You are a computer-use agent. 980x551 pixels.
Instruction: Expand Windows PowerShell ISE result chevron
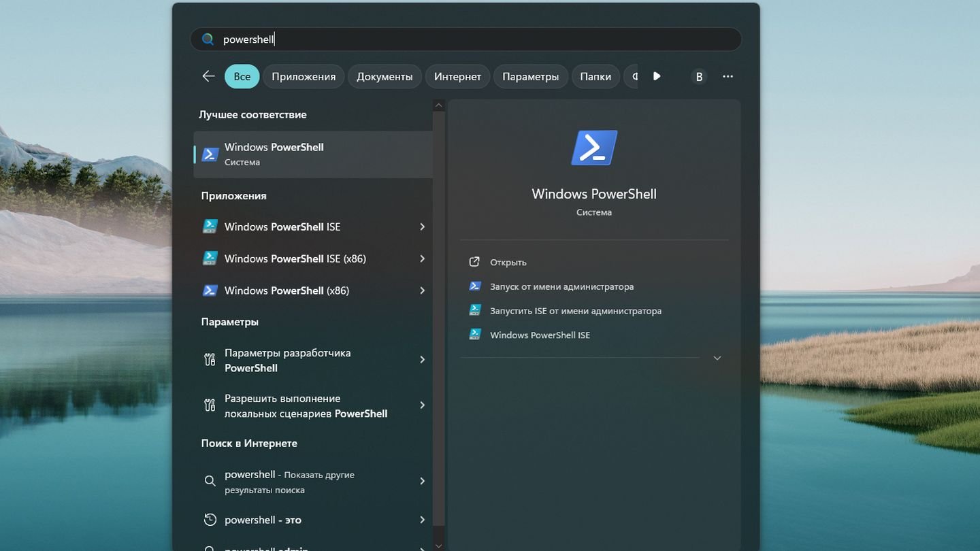422,227
